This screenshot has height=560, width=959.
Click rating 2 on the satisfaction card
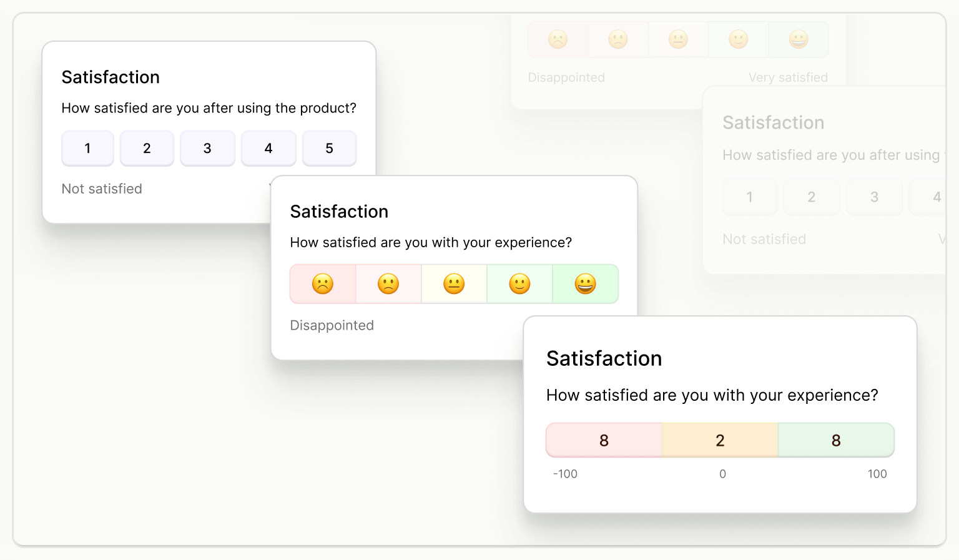point(147,148)
